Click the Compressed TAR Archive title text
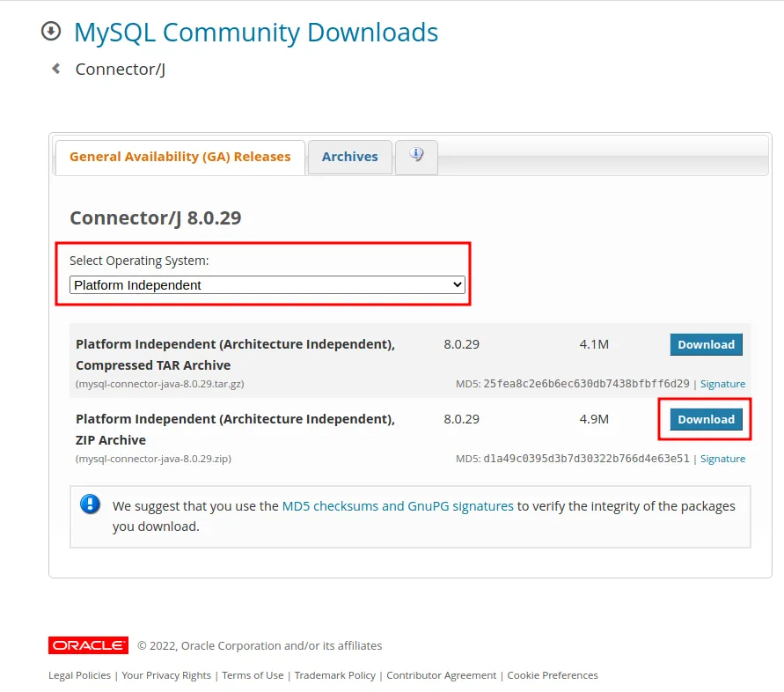The image size is (784, 692). click(x=235, y=355)
